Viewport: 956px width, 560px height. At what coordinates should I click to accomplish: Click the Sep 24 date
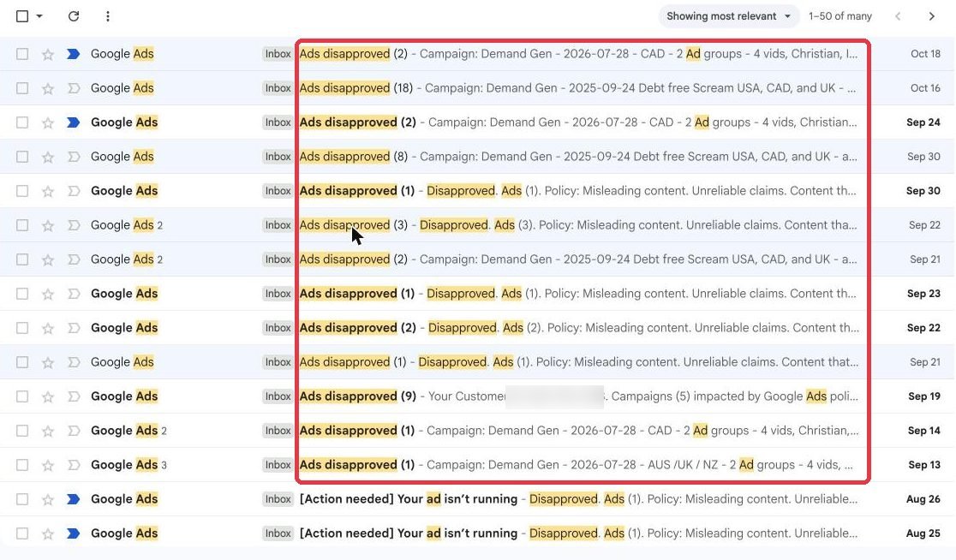[x=923, y=122]
